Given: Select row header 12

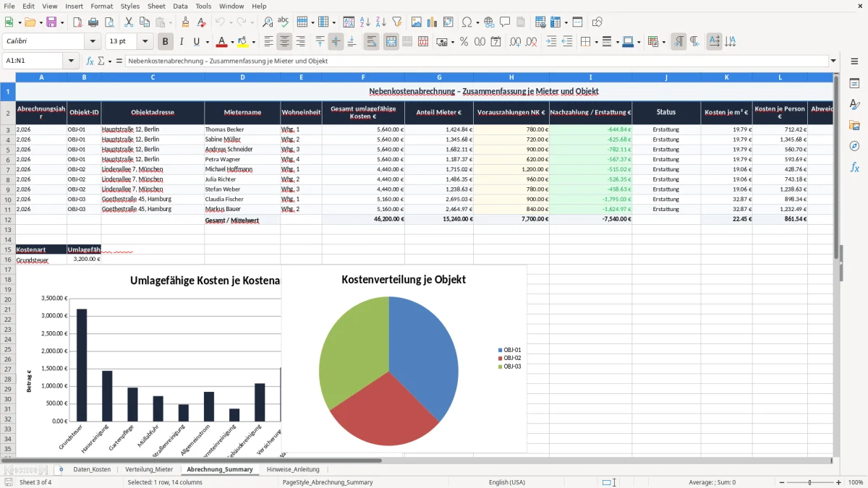Looking at the screenshot, I should click(7, 219).
